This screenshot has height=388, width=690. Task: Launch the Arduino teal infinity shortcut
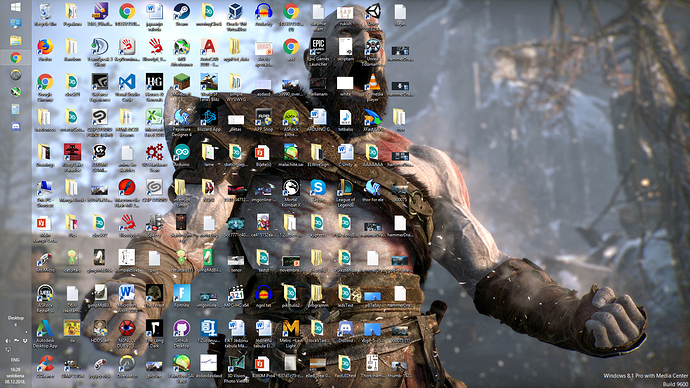pos(181,155)
